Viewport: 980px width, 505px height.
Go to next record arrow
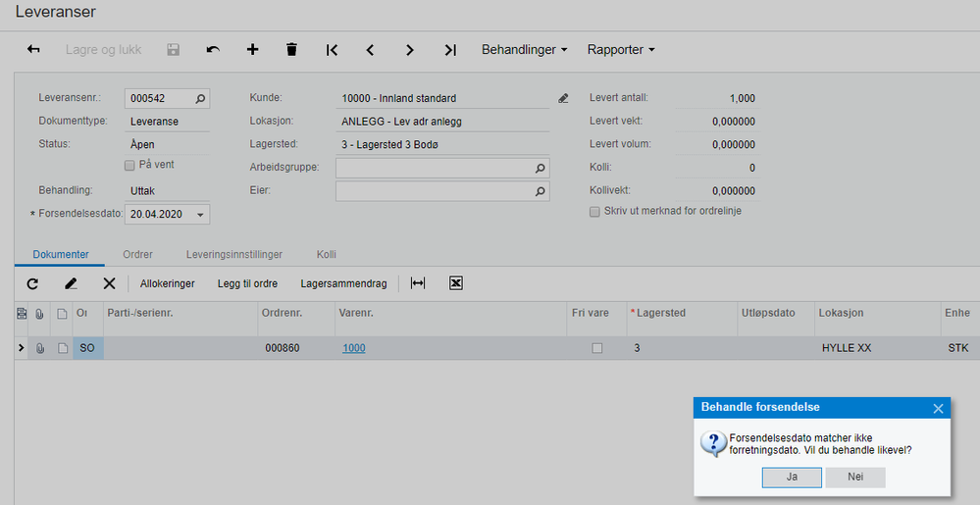(x=410, y=50)
